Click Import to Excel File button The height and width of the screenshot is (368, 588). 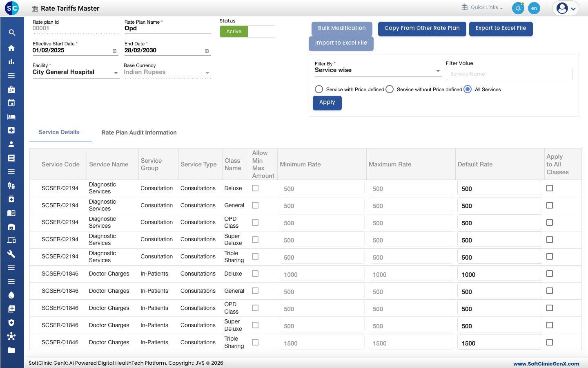point(341,43)
